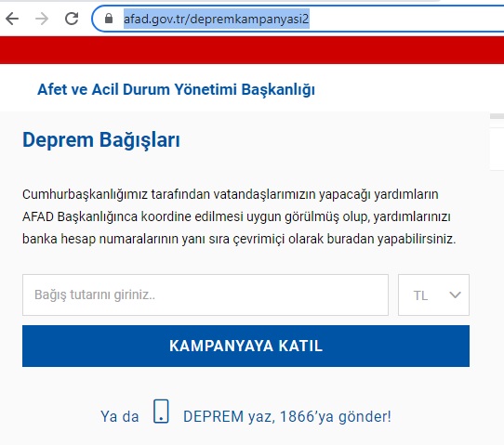Click the mobile phone SMS icon
This screenshot has height=445, width=504.
(x=161, y=412)
